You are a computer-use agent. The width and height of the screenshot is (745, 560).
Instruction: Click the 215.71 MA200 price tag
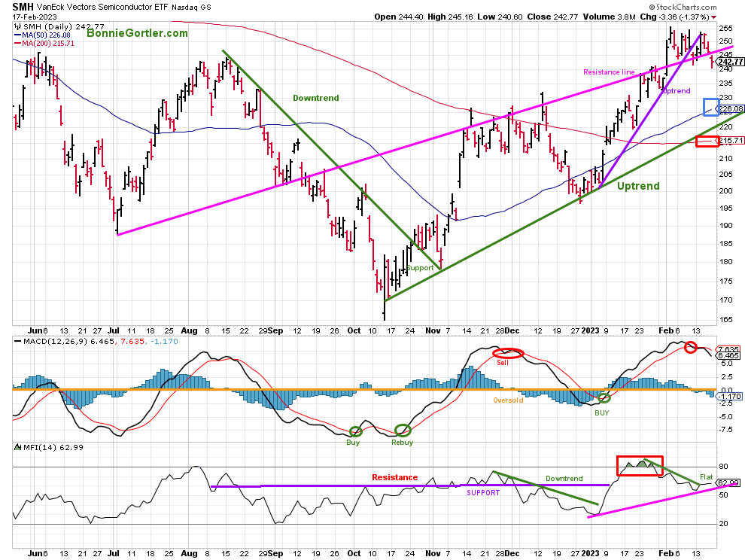click(x=731, y=141)
